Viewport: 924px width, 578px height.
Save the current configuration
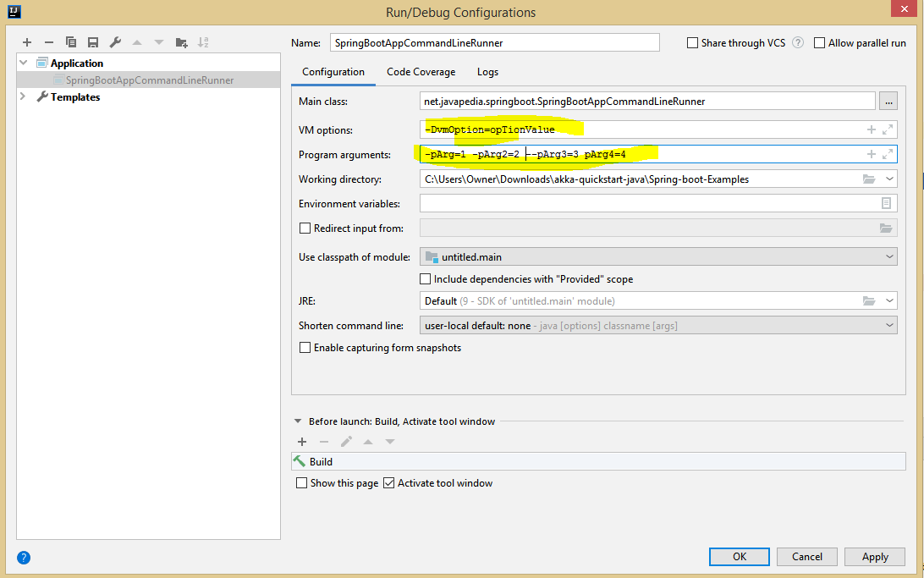93,41
